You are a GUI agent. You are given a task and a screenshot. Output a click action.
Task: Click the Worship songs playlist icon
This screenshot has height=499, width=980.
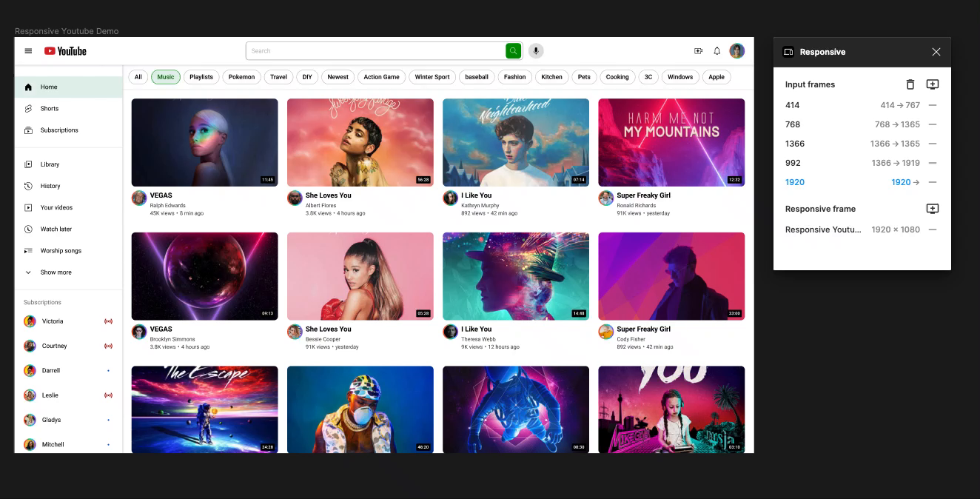tap(28, 250)
